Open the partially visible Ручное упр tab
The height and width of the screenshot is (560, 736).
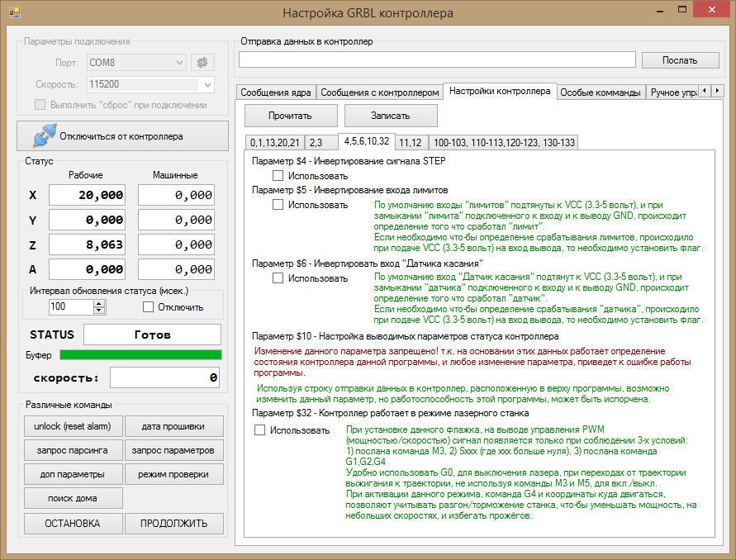click(673, 93)
